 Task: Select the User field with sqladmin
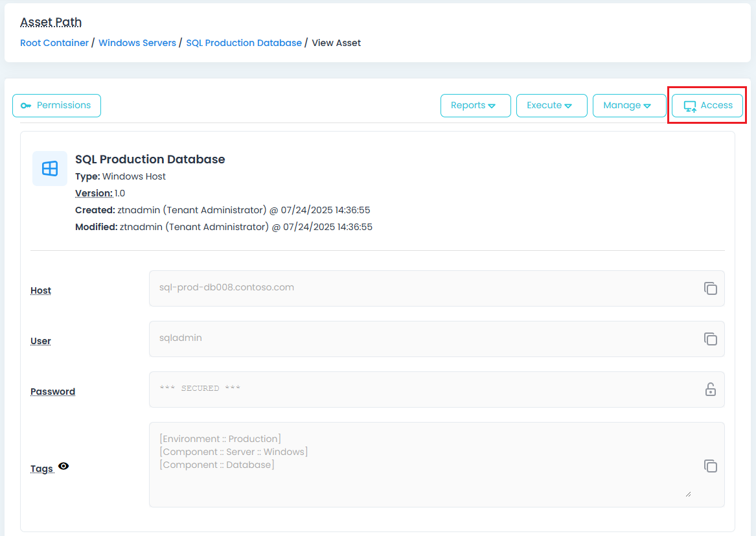(x=421, y=338)
